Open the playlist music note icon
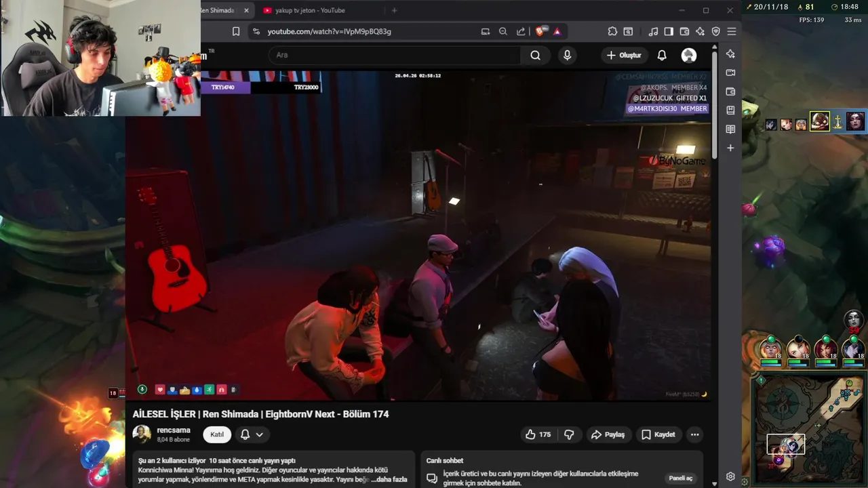 652,31
